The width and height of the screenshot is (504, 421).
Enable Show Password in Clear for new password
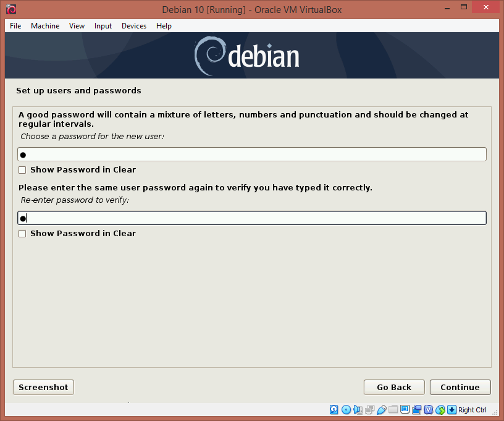click(22, 170)
